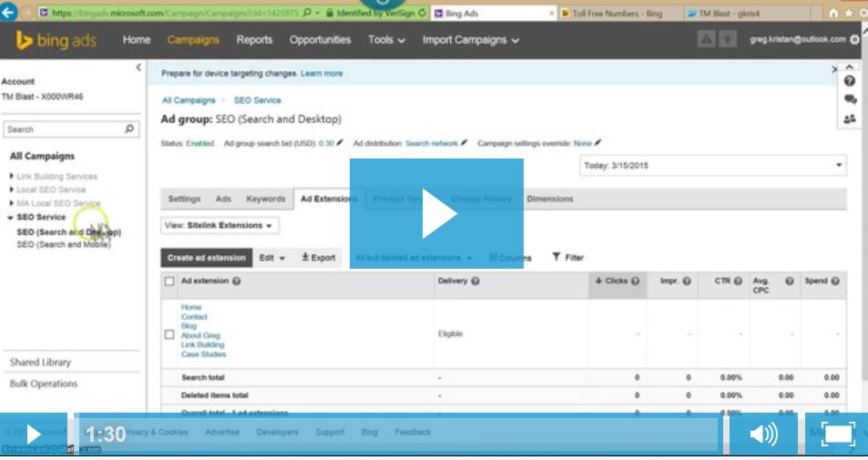Click the browser home icon
This screenshot has width=868, height=460.
pos(833,13)
